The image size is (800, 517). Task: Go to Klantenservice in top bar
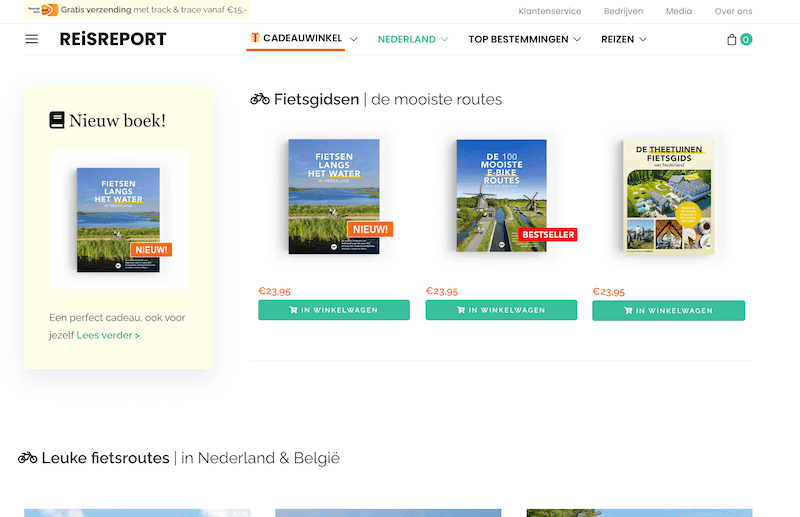pos(550,11)
